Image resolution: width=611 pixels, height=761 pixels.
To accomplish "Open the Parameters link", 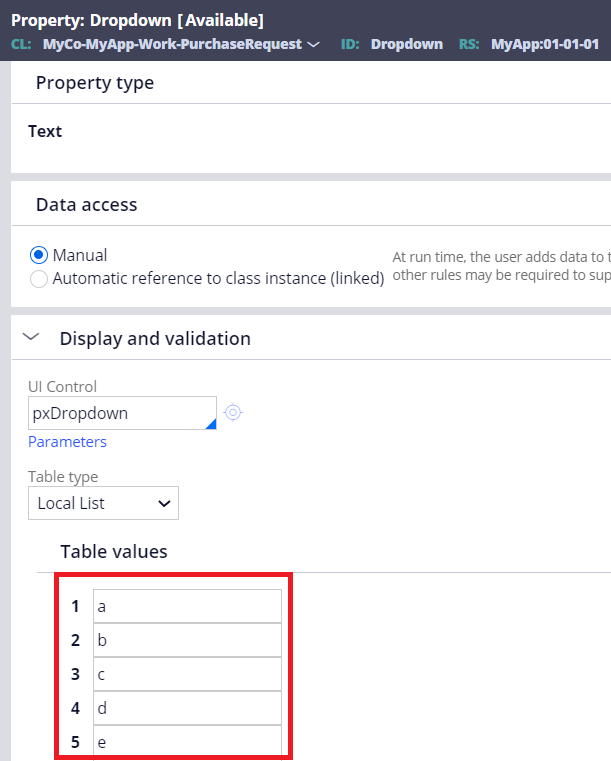I will coord(67,442).
